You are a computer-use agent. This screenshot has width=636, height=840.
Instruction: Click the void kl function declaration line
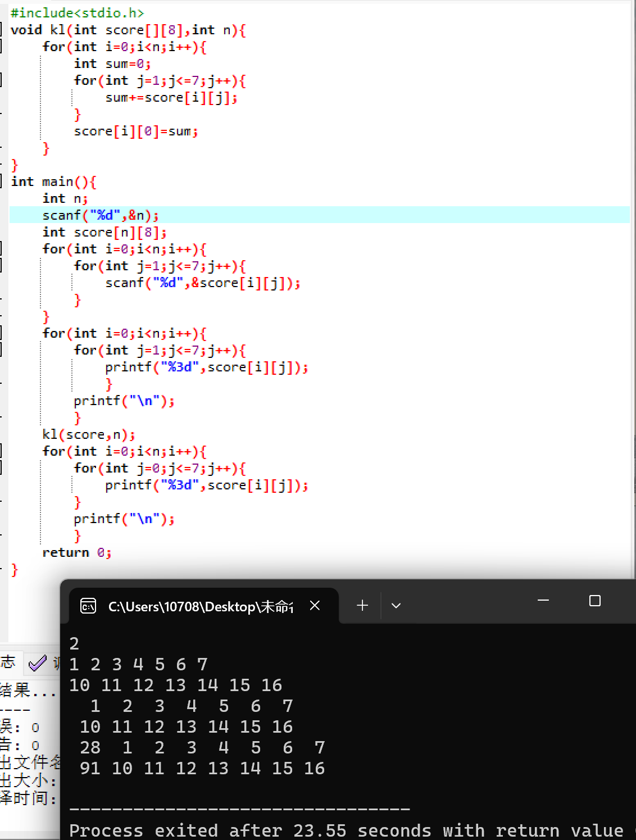[x=128, y=30]
